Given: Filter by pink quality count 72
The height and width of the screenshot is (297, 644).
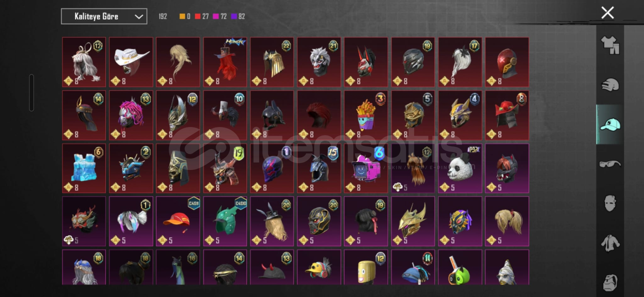Looking at the screenshot, I should coord(220,16).
